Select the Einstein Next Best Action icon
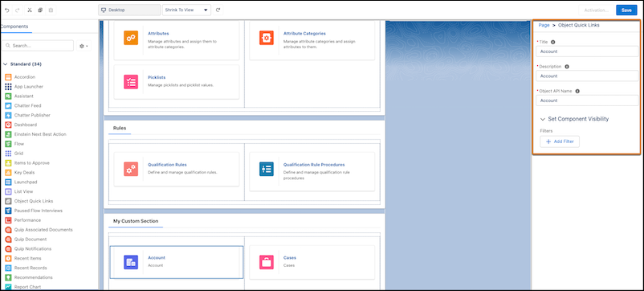The height and width of the screenshot is (291, 644). point(8,134)
